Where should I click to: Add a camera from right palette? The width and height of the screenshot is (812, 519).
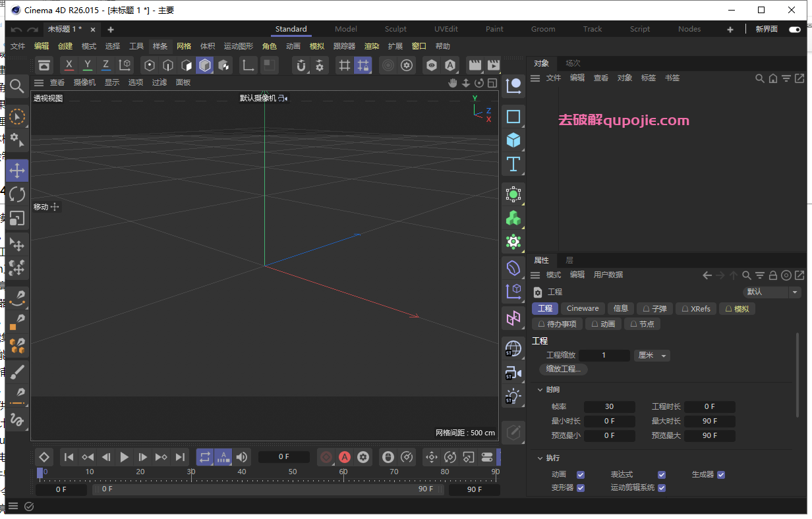click(513, 373)
